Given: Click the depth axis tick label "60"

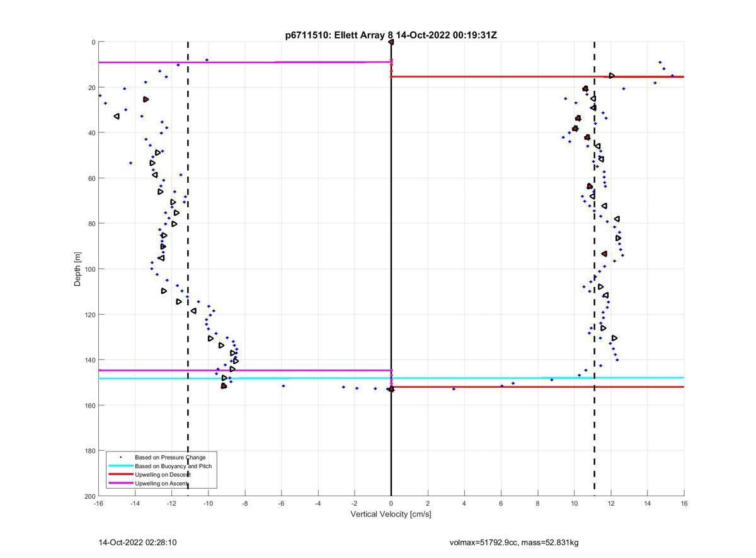Looking at the screenshot, I should [x=91, y=178].
